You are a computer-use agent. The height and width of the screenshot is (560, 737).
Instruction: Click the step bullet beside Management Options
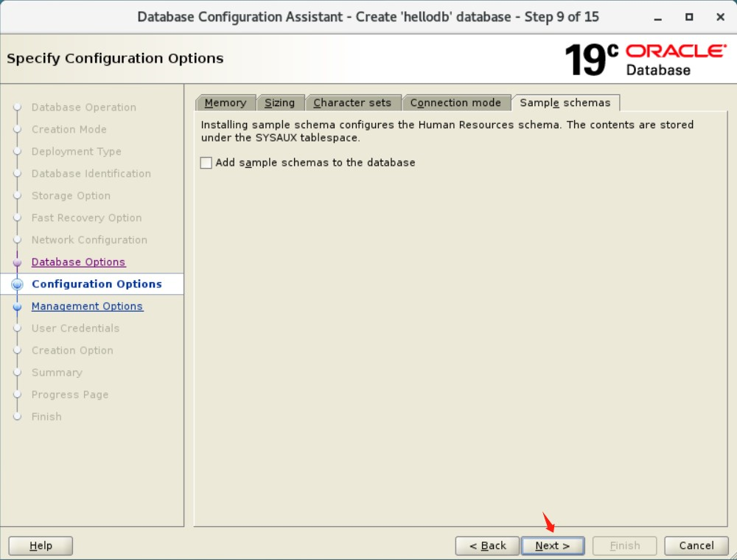18,307
